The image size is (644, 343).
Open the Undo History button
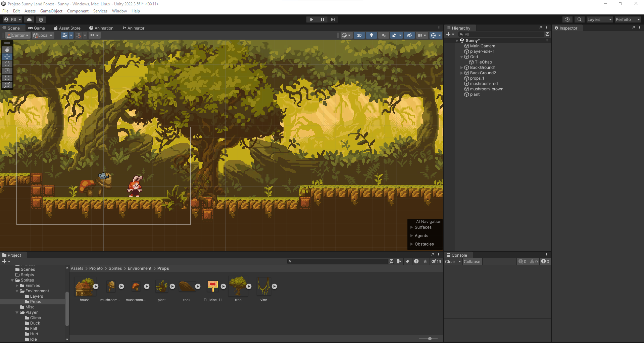(x=567, y=19)
